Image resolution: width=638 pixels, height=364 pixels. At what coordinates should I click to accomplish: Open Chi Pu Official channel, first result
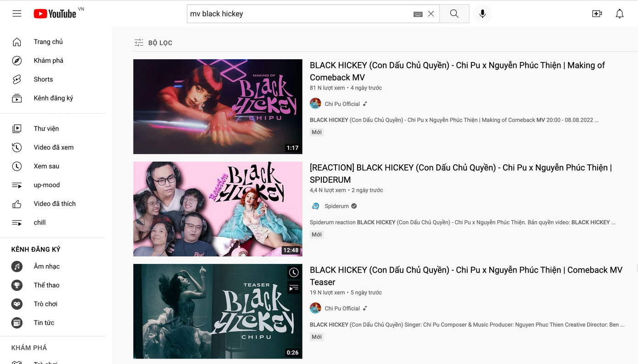pos(342,104)
